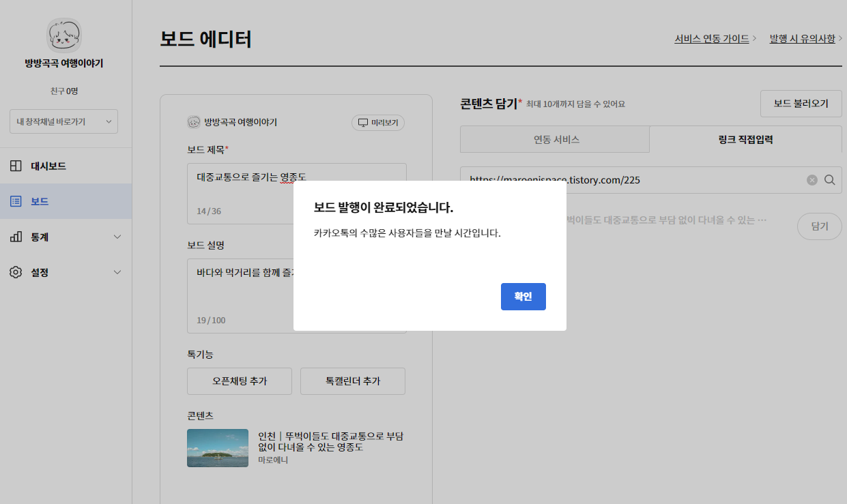This screenshot has height=504, width=847.
Task: Expand the 통계 sidebar section
Action: [117, 237]
